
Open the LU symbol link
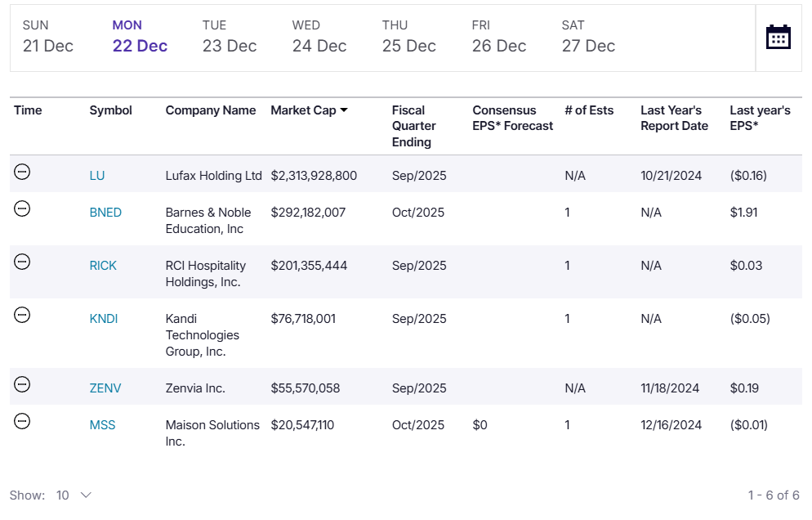[97, 176]
